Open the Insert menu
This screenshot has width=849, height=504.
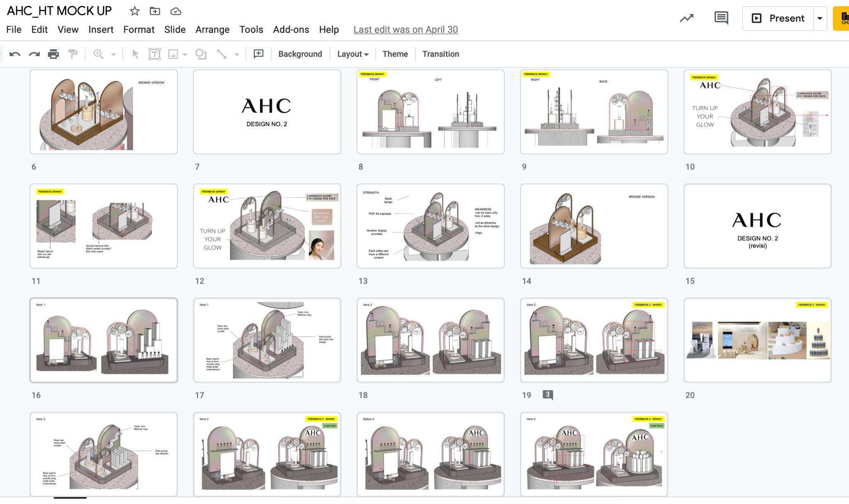click(x=101, y=29)
